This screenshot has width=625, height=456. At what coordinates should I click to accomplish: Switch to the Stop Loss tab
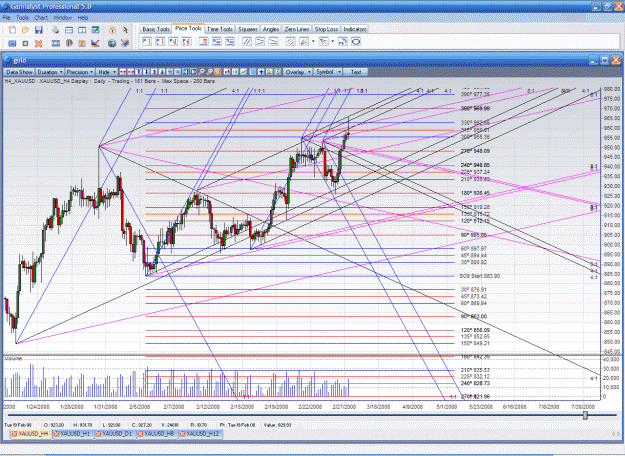(x=326, y=29)
